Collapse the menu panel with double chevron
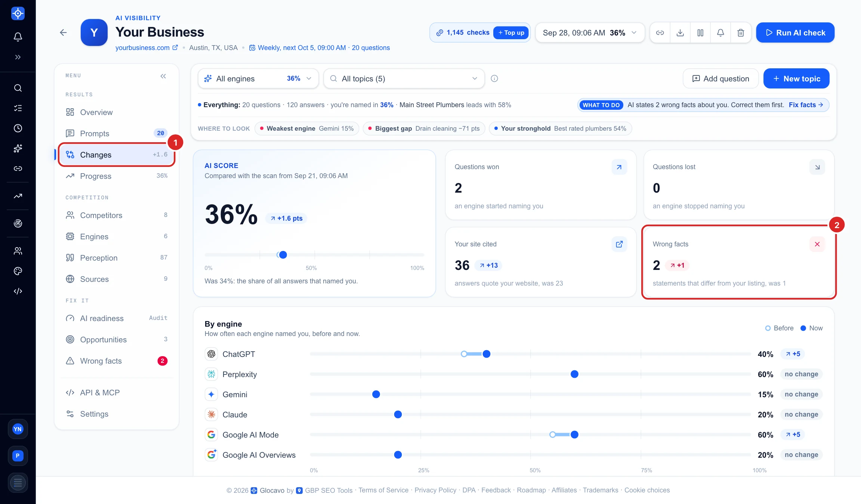 tap(163, 76)
